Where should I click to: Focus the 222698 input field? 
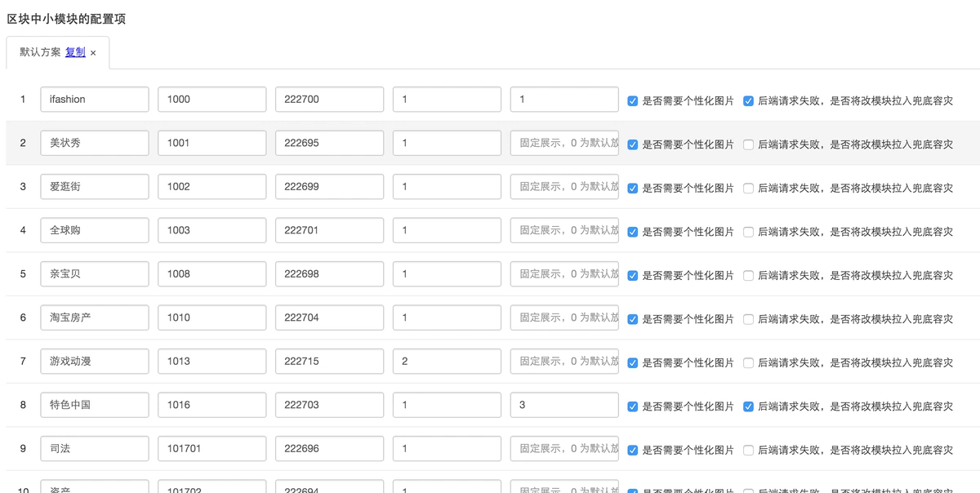click(330, 274)
